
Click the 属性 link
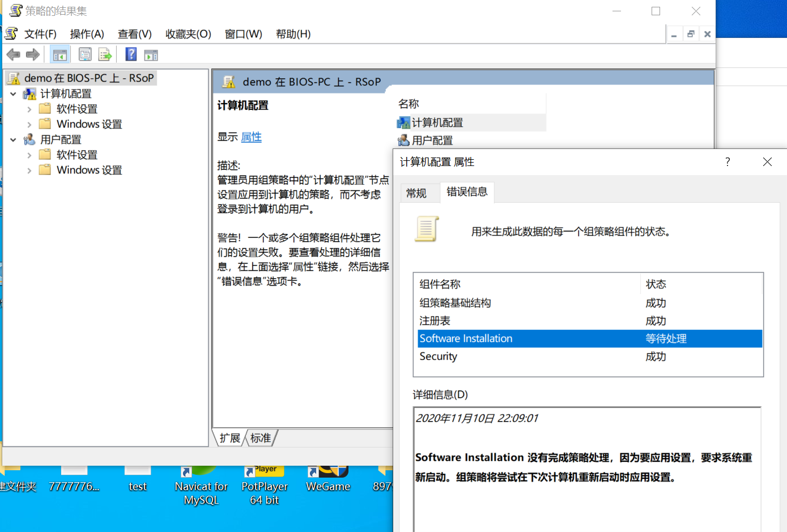click(x=251, y=137)
